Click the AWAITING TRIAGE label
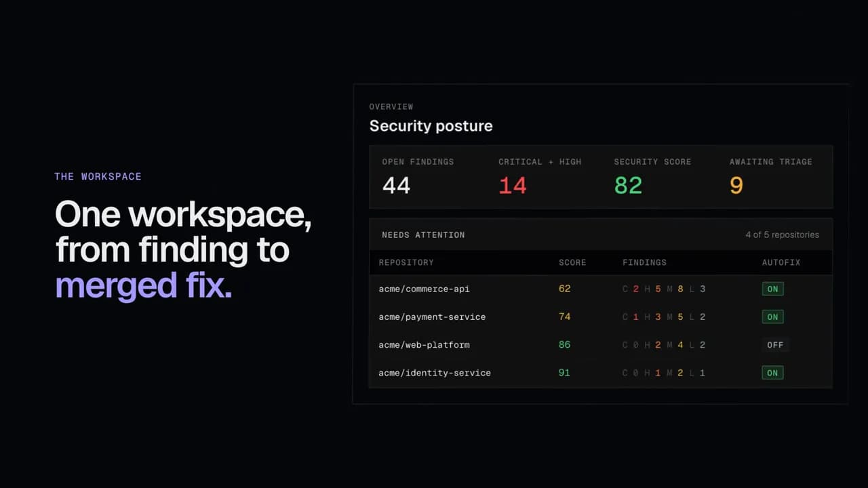 [x=770, y=162]
